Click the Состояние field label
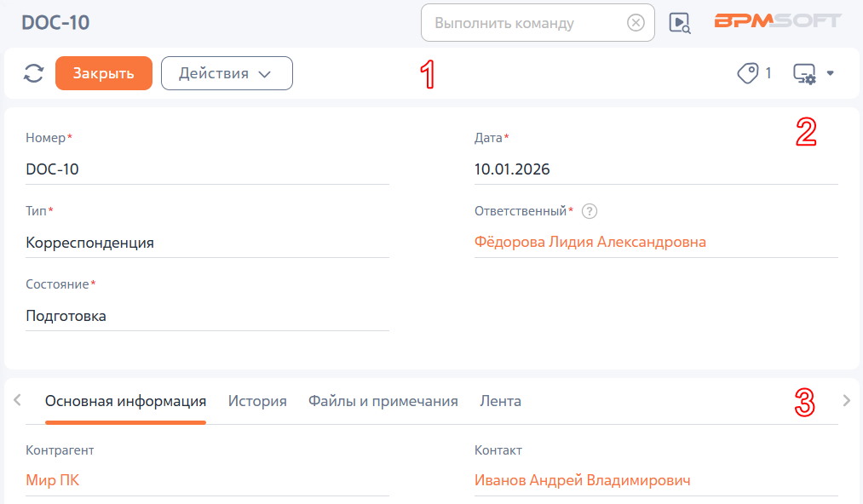Viewport: 863px width, 504px height. click(x=57, y=284)
